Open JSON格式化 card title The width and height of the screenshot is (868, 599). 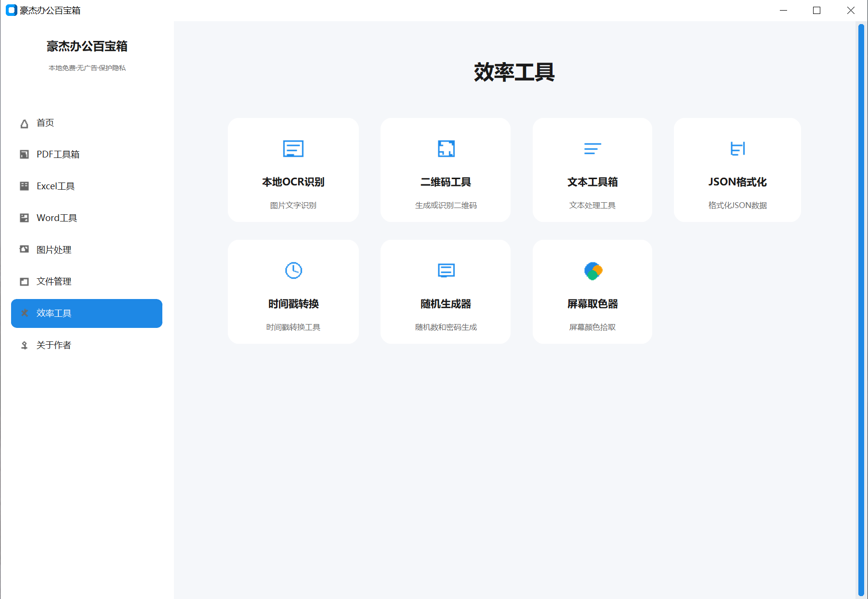click(x=737, y=182)
